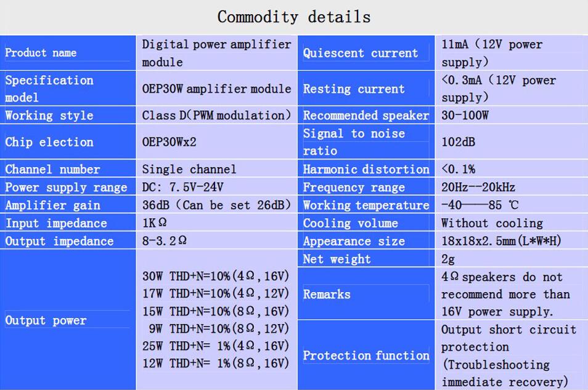The image size is (588, 390).
Task: Click the "Without cooling" value cell
Action: pyautogui.click(x=492, y=223)
